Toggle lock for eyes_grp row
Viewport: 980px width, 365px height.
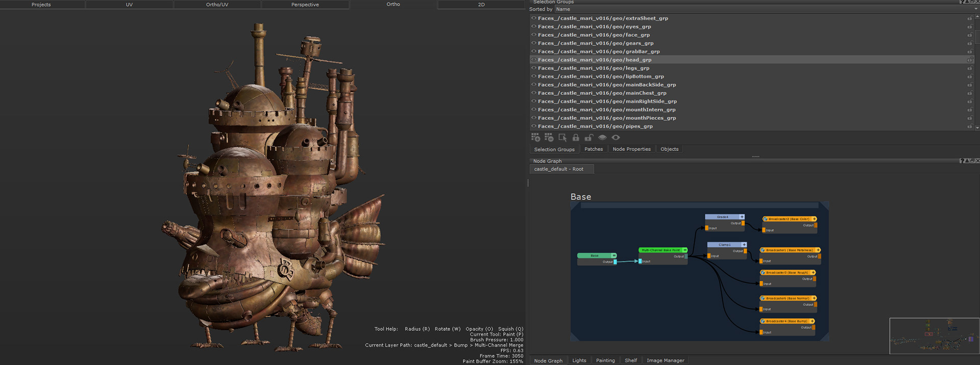(969, 27)
